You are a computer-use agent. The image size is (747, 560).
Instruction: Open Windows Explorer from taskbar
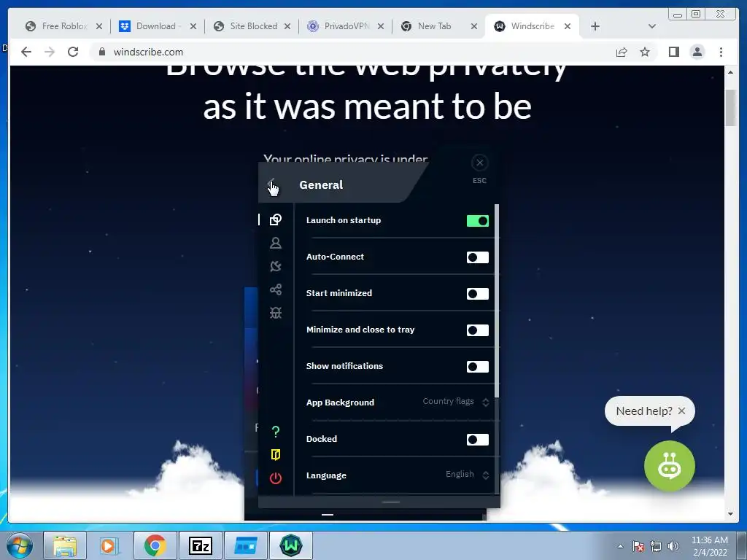click(x=65, y=545)
